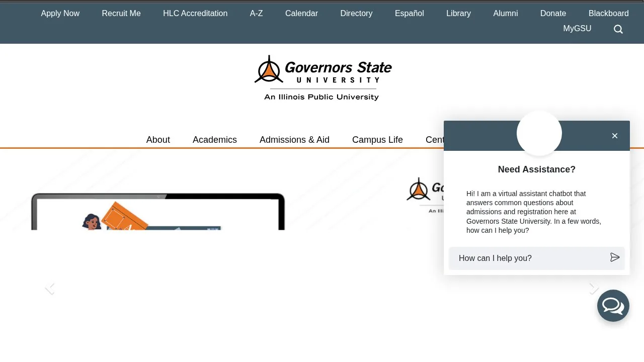The height and width of the screenshot is (362, 644).
Task: Click the Apply Now link
Action: [x=60, y=14]
